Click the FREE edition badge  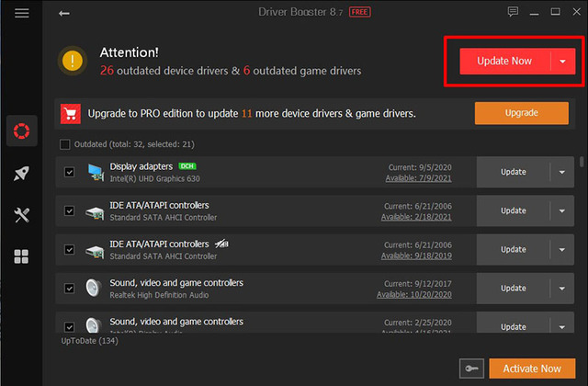(359, 12)
